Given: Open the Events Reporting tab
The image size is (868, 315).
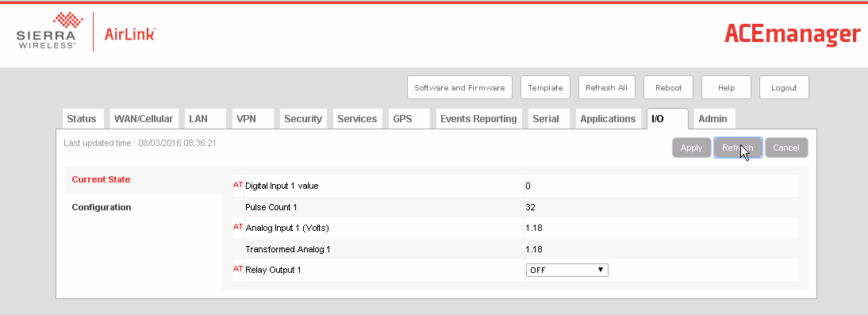Looking at the screenshot, I should 478,119.
